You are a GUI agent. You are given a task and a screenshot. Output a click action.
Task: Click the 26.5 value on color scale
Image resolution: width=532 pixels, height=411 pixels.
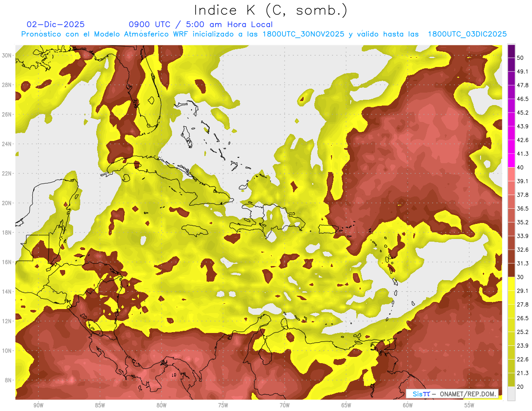(x=523, y=318)
